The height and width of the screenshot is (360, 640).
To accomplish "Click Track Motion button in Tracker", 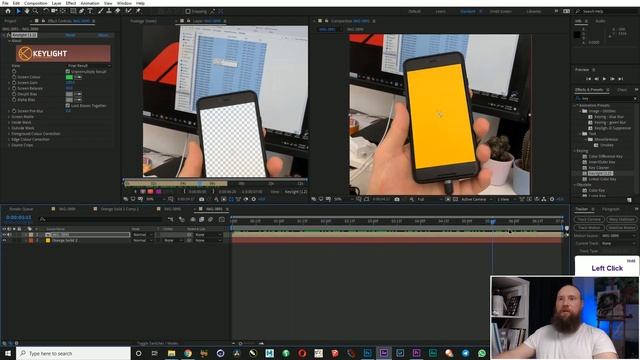I will tap(589, 228).
